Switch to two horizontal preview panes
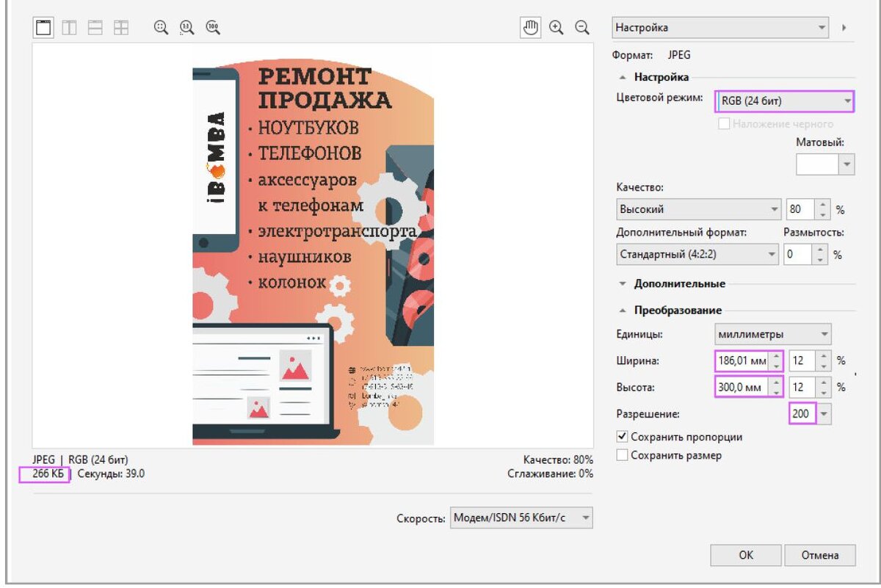Viewport: 881px width, 588px height. click(x=95, y=28)
